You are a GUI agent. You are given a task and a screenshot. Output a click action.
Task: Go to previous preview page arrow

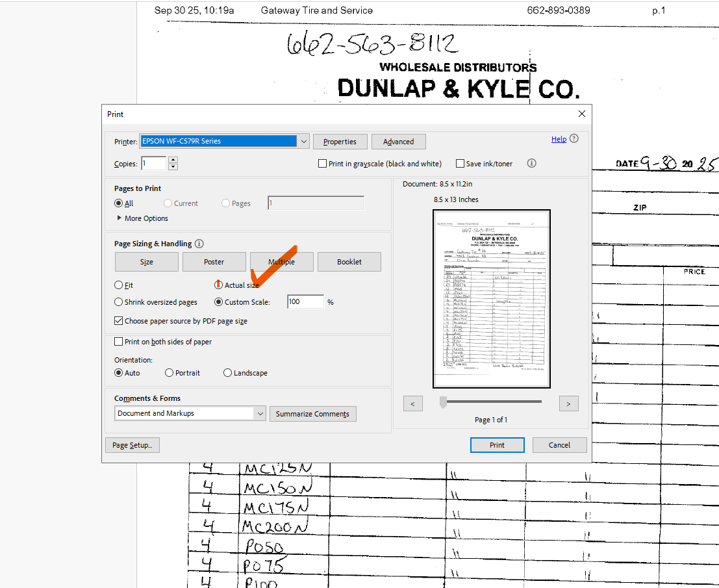coord(412,403)
